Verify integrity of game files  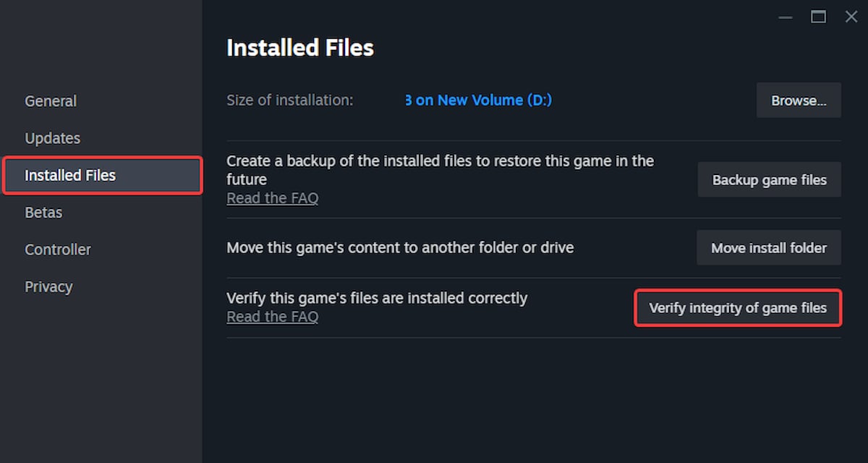coord(738,308)
